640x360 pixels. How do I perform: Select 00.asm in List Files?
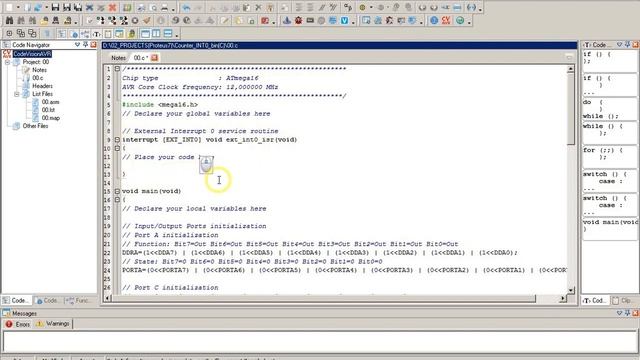(x=50, y=102)
